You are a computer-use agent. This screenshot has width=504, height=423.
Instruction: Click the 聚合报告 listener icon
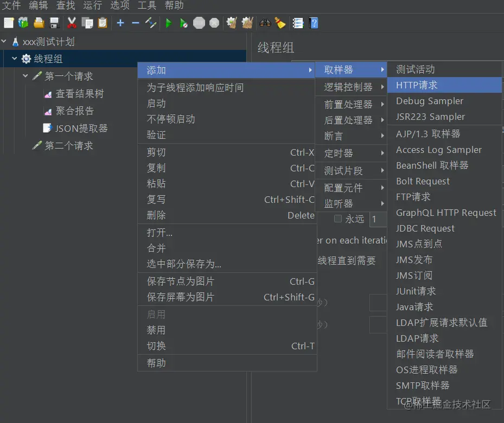click(48, 112)
